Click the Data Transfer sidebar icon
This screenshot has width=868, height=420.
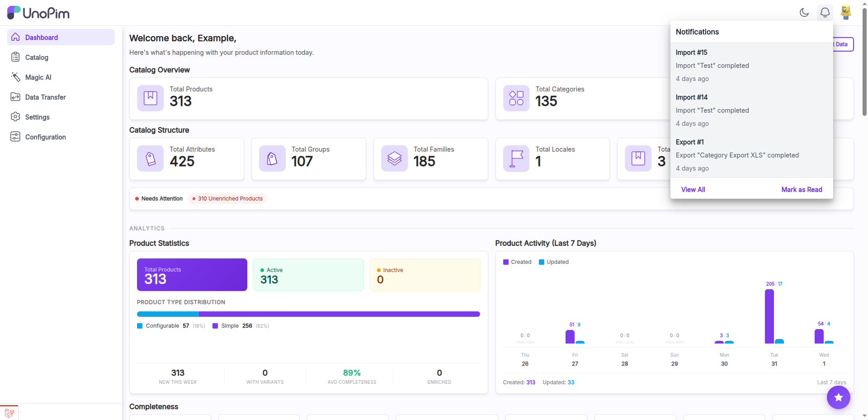(15, 97)
